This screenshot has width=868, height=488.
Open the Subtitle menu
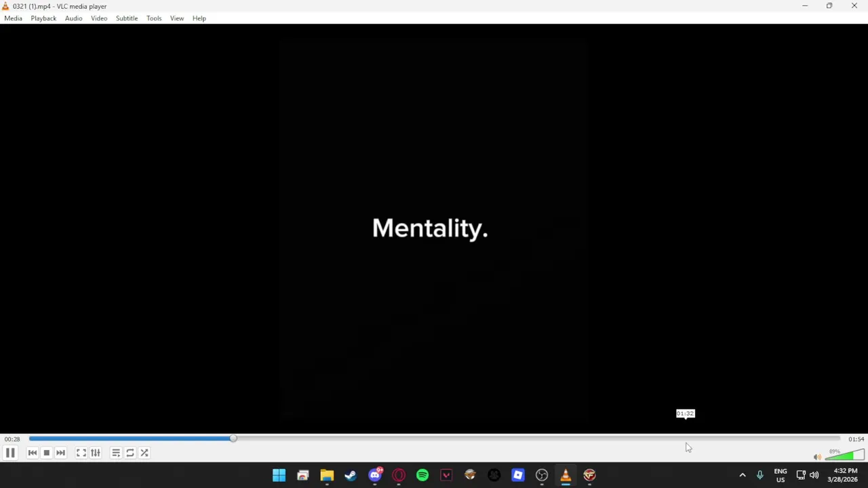pyautogui.click(x=127, y=18)
